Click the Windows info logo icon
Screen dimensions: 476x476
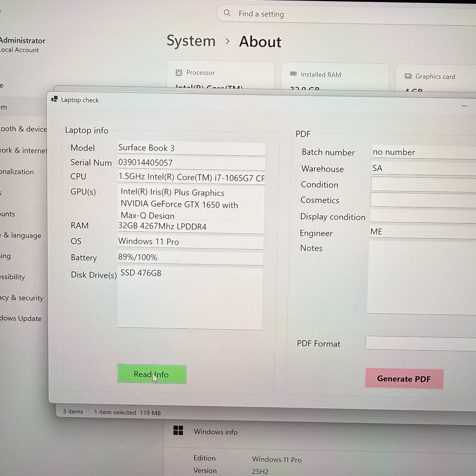point(178,430)
